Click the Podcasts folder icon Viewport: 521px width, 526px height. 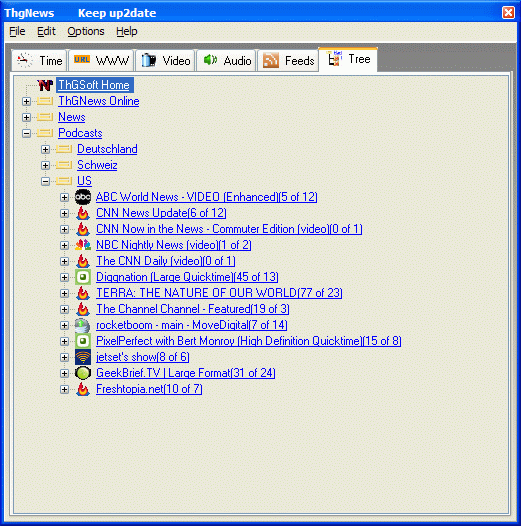coord(45,133)
